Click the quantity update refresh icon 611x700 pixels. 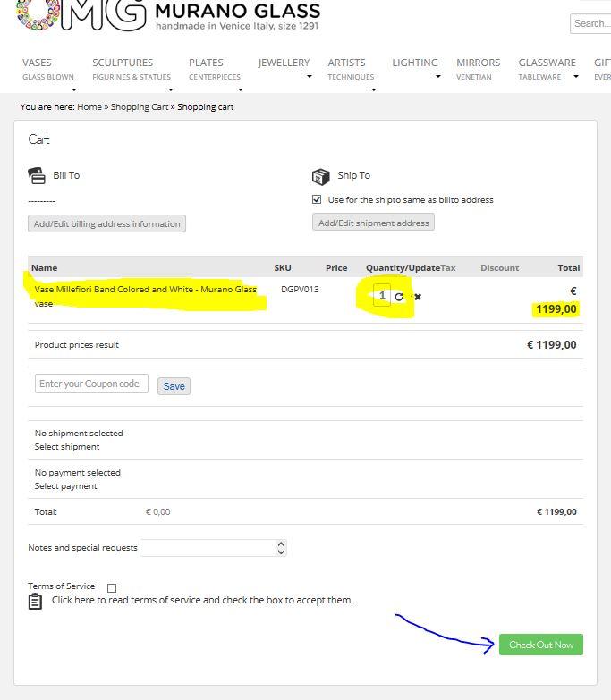(399, 297)
